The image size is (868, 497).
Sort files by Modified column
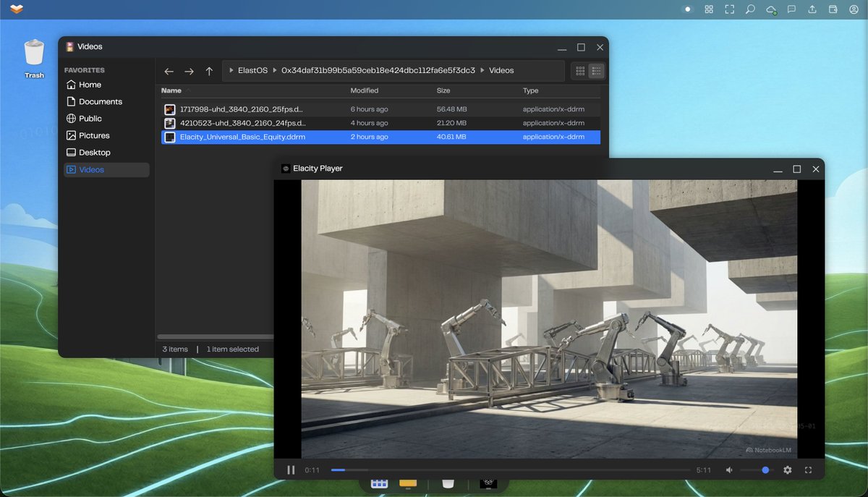tap(365, 90)
